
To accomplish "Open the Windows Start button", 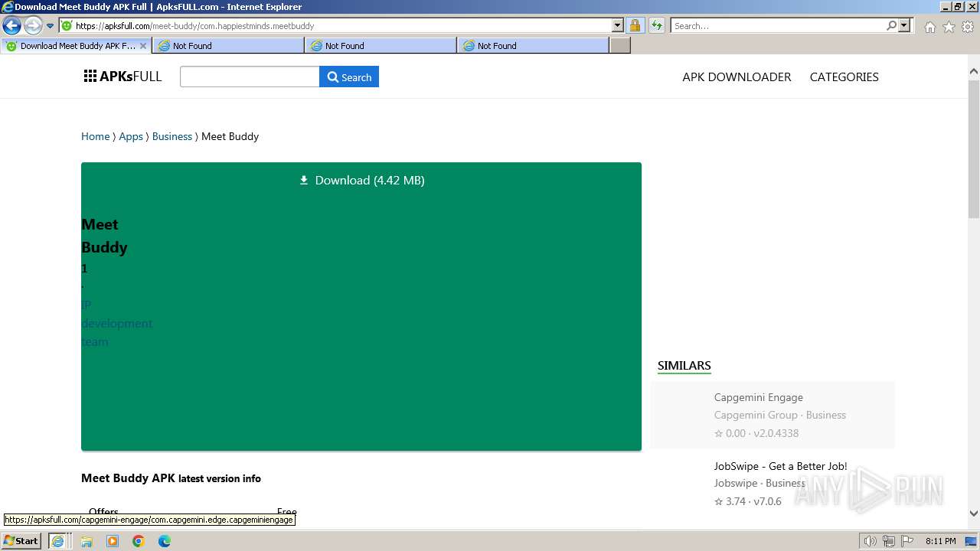I will click(21, 540).
